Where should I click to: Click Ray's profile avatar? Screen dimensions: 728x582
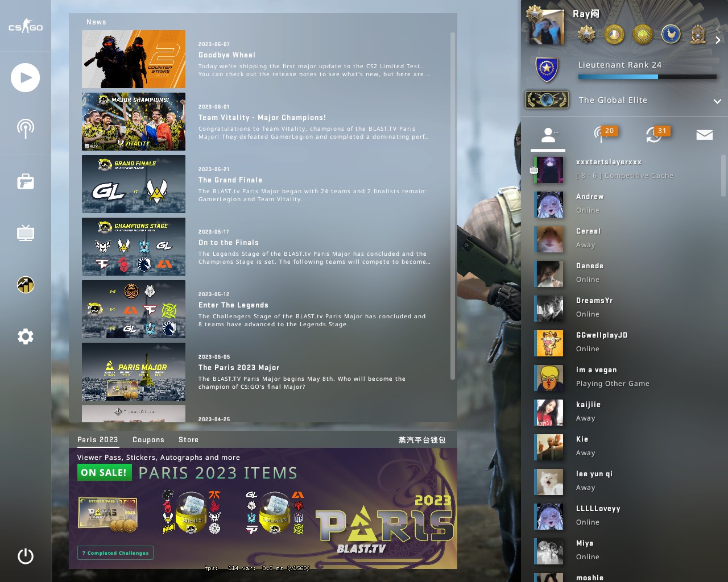pyautogui.click(x=546, y=27)
